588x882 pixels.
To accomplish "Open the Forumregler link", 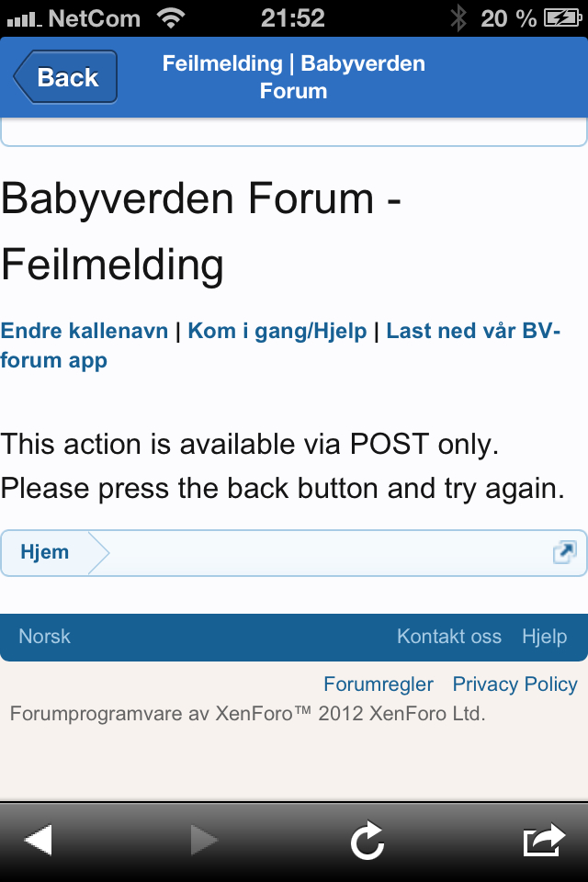I will [x=379, y=684].
